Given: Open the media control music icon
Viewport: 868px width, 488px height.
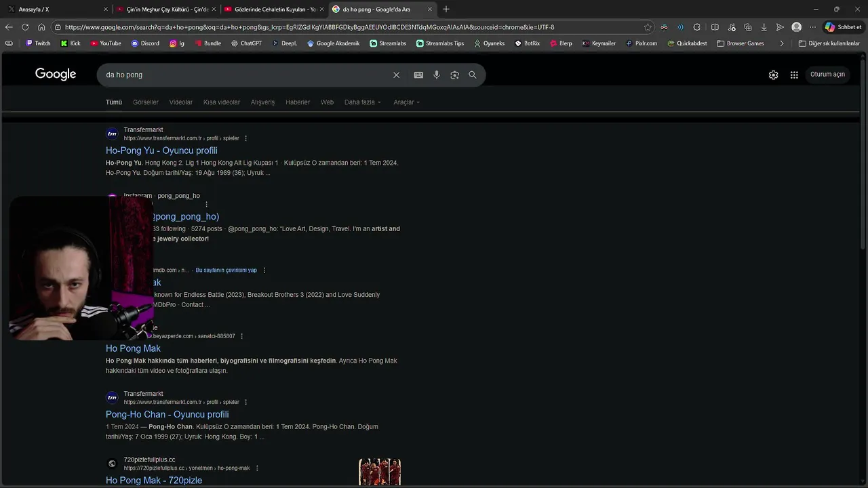Looking at the screenshot, I should point(732,27).
